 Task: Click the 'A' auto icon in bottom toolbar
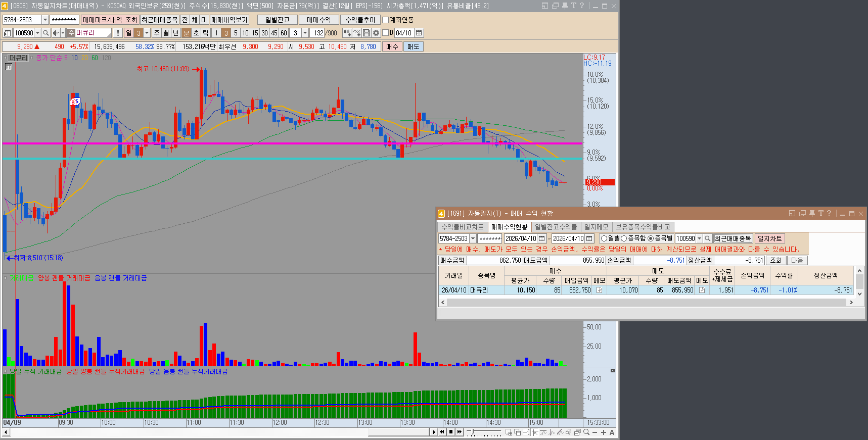pos(612,432)
